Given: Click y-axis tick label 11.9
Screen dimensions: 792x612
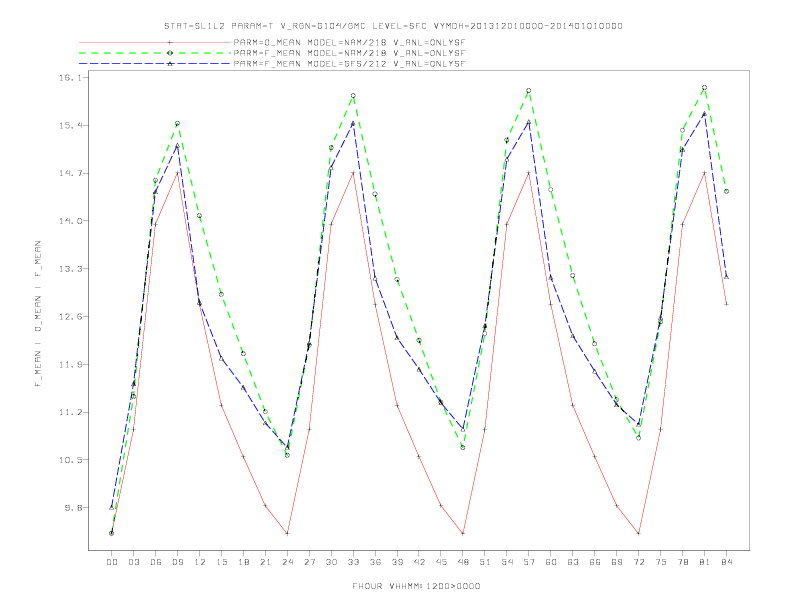Looking at the screenshot, I should pyautogui.click(x=70, y=364).
